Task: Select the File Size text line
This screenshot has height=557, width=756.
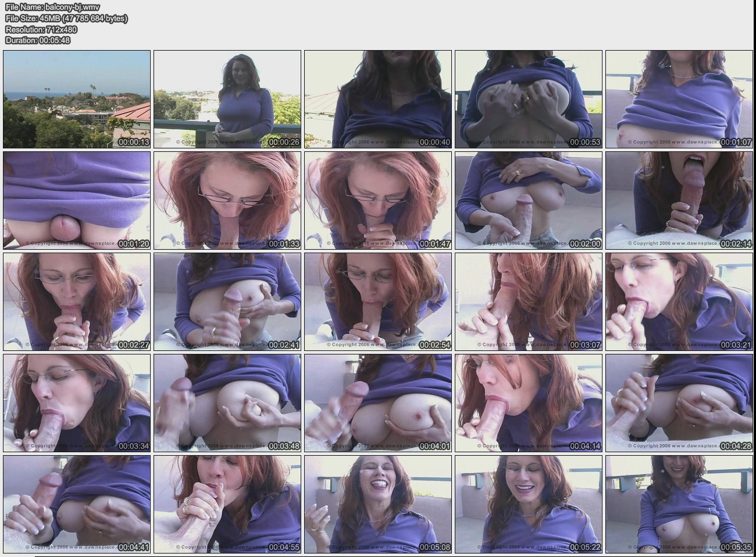Action: (x=66, y=18)
